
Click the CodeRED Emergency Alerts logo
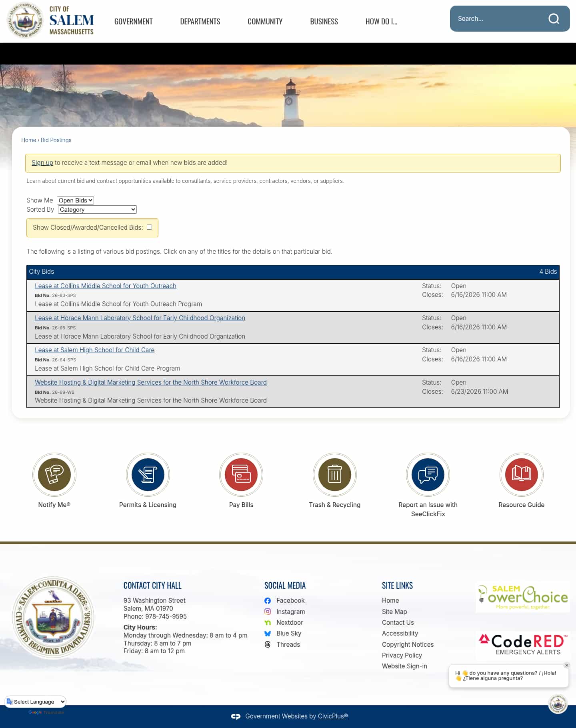click(523, 645)
